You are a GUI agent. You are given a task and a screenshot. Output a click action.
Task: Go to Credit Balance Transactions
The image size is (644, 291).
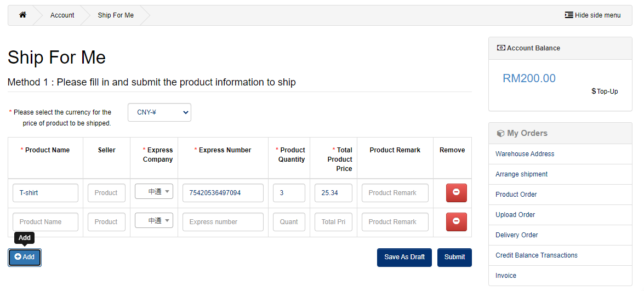(x=536, y=255)
